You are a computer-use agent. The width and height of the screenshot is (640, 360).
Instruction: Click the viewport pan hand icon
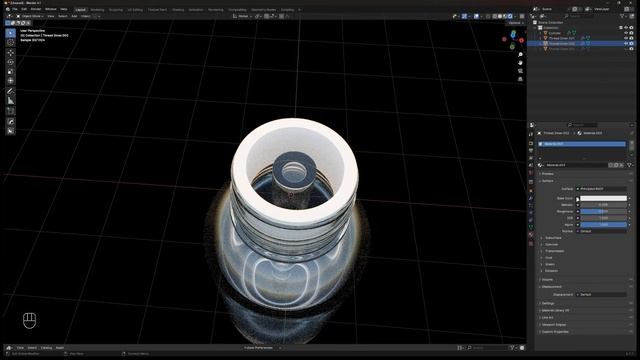coord(520,63)
